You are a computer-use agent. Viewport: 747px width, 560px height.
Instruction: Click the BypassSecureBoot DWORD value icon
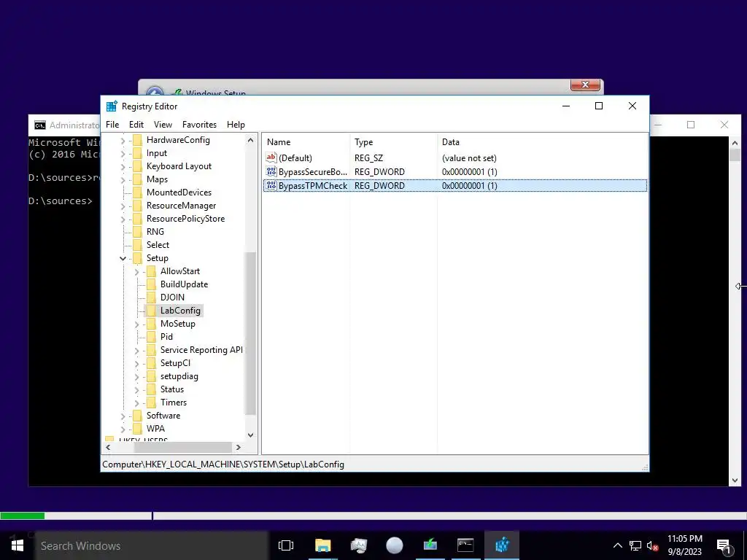tap(271, 171)
